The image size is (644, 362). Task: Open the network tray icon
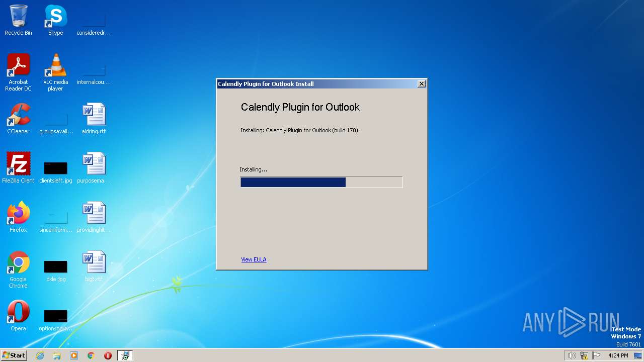(584, 355)
